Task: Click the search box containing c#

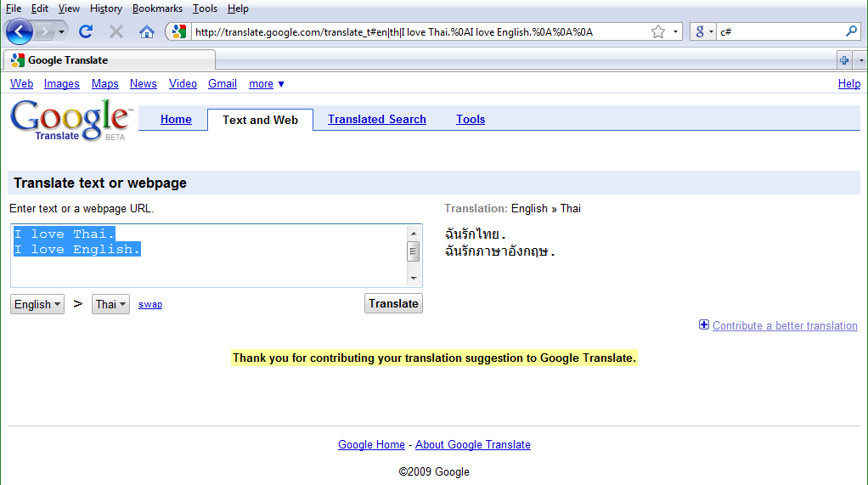Action: point(781,32)
